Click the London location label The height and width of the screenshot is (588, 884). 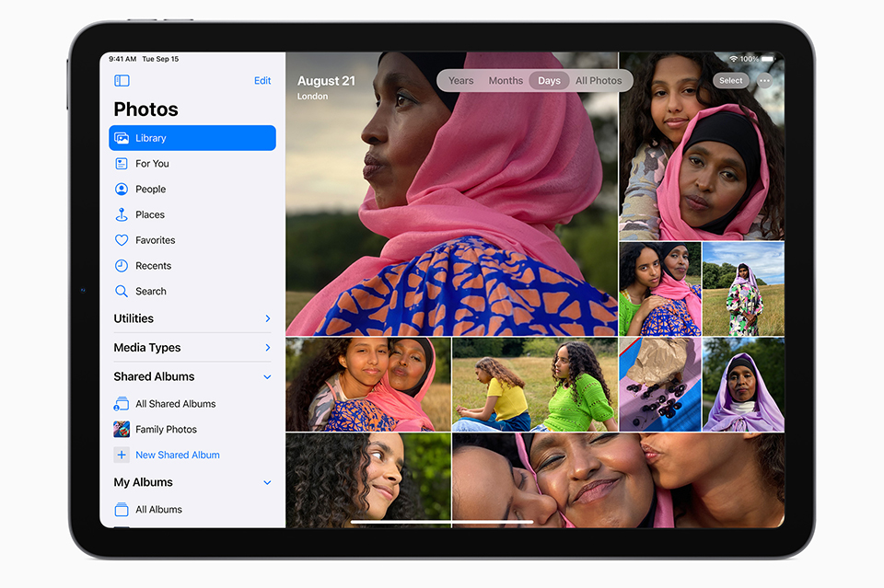pyautogui.click(x=312, y=97)
